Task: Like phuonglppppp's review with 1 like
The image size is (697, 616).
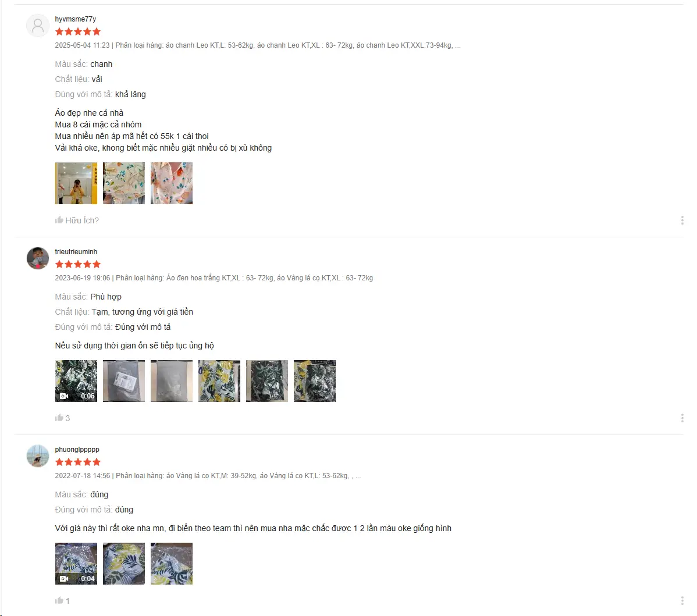Action: (59, 600)
